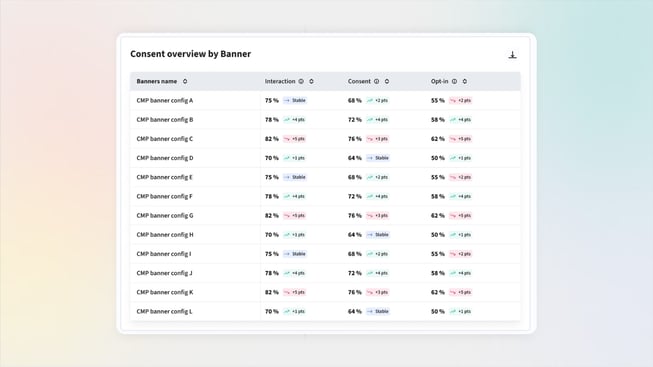Viewport: 653px width, 367px height.
Task: Select row CMP banner config G
Action: coord(325,215)
